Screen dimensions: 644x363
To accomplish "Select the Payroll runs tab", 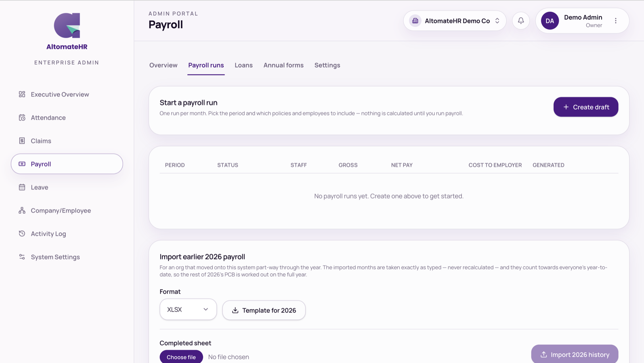I will click(206, 65).
